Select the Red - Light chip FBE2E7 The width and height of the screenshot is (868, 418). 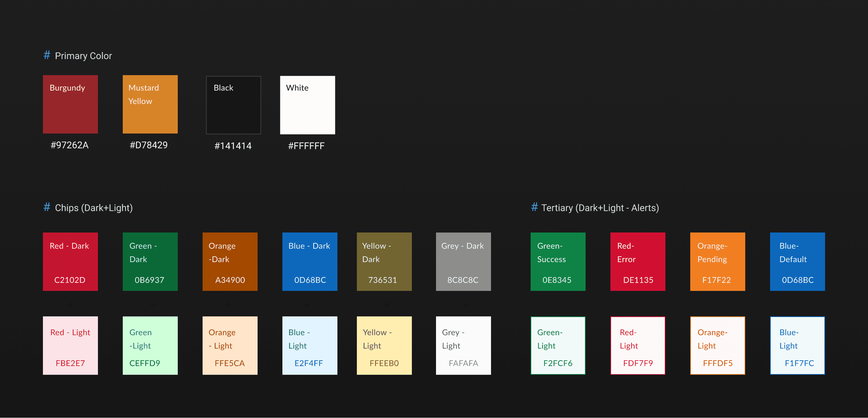click(70, 345)
